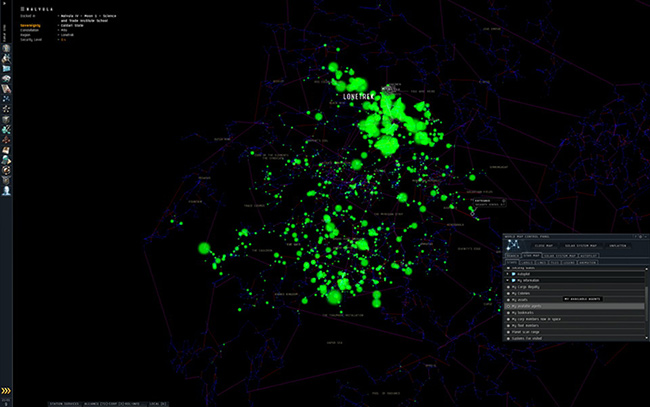This screenshot has width=650, height=407.
Task: Open the paper sheets market icon
Action: pyautogui.click(x=6, y=89)
